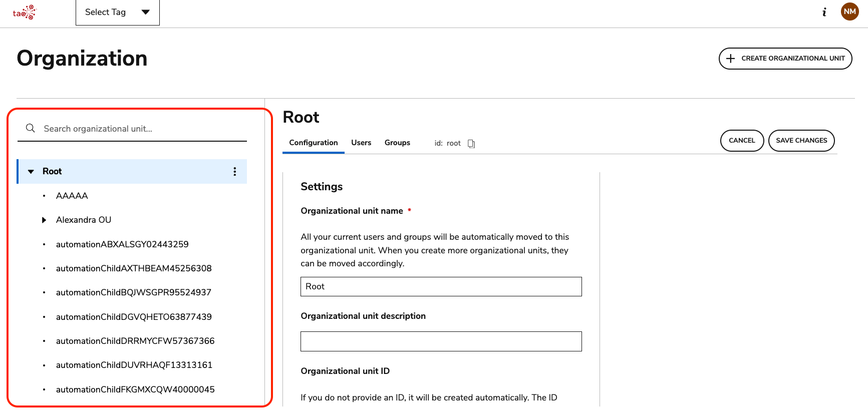Open the Root three-dot options menu
The image size is (868, 411).
coord(234,172)
